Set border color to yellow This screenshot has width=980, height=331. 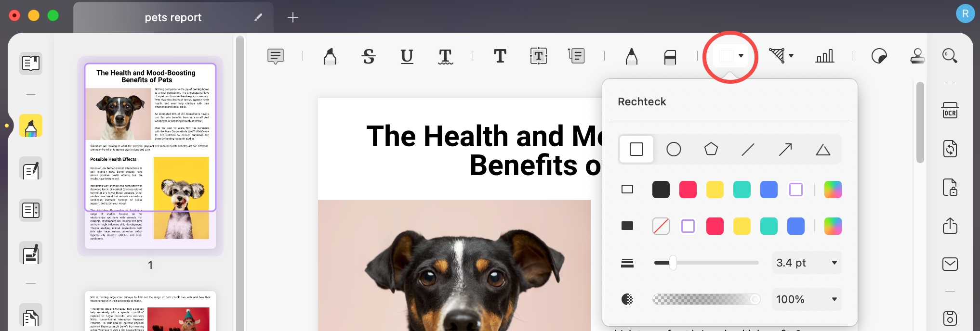(x=715, y=190)
